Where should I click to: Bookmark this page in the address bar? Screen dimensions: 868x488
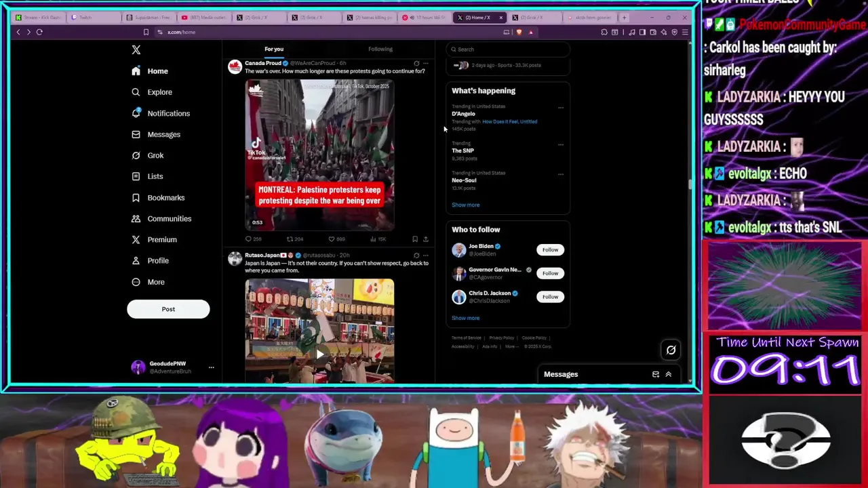[x=146, y=32]
